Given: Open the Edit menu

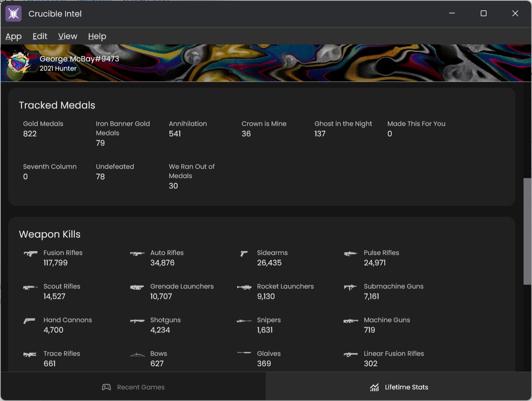Looking at the screenshot, I should pyautogui.click(x=40, y=36).
